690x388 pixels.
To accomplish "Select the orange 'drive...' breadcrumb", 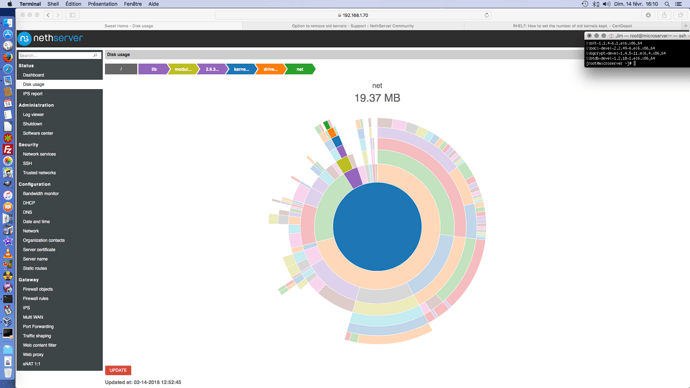I will (x=270, y=69).
